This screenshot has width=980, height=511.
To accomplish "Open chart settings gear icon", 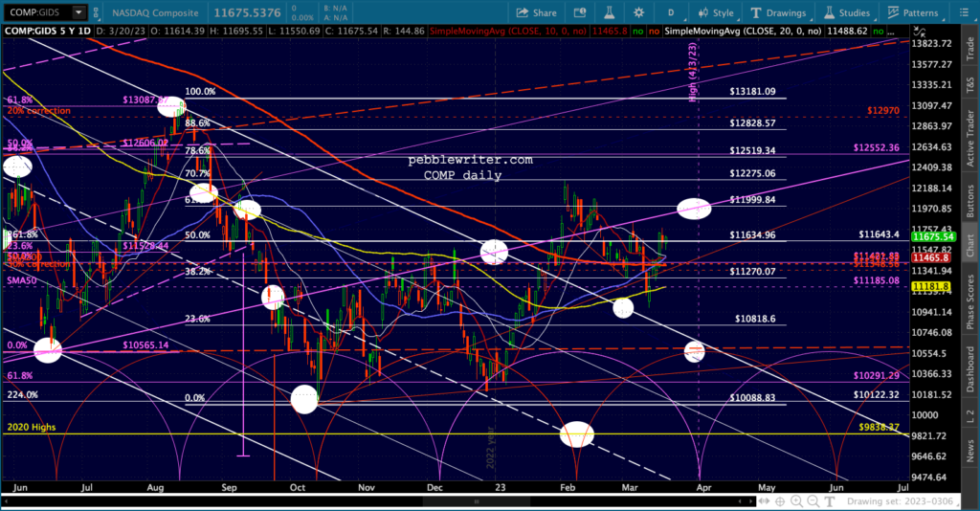I will (x=638, y=12).
